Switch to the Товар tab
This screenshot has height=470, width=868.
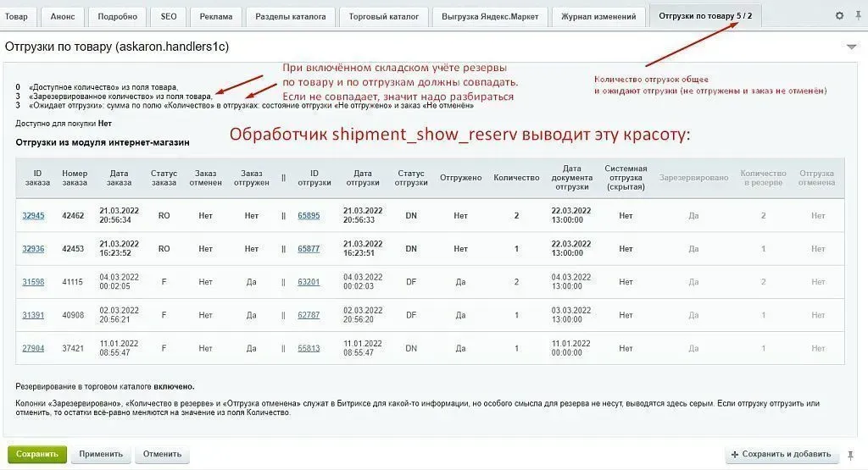[17, 17]
